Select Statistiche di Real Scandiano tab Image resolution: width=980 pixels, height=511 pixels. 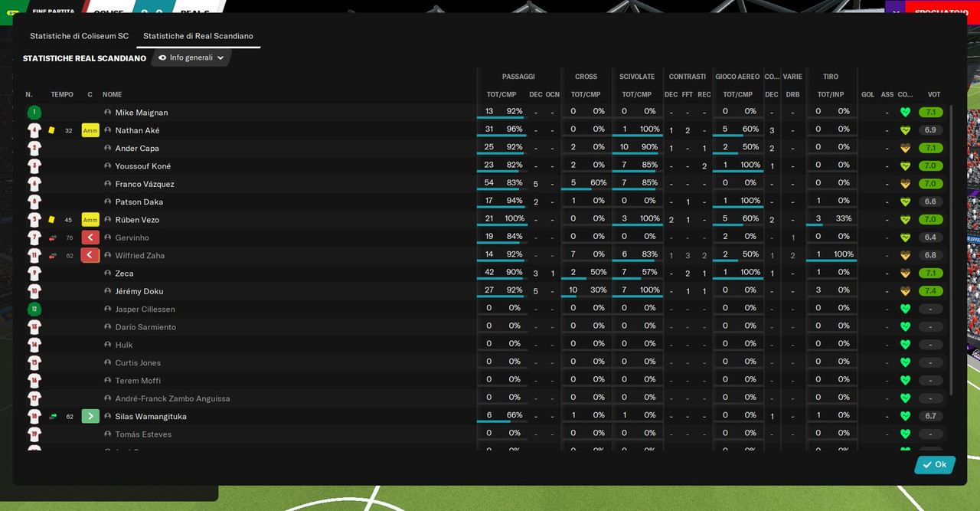pyautogui.click(x=198, y=36)
